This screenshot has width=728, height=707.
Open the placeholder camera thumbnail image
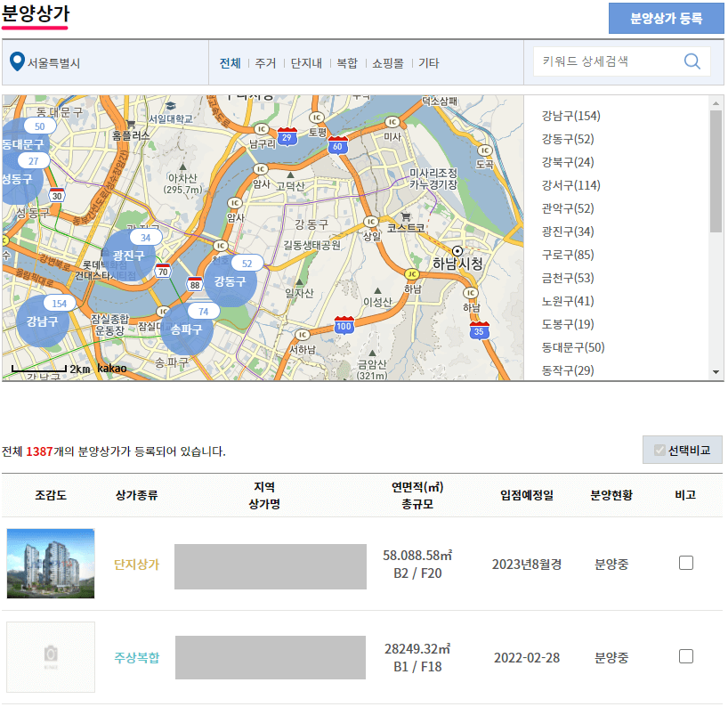coord(51,657)
